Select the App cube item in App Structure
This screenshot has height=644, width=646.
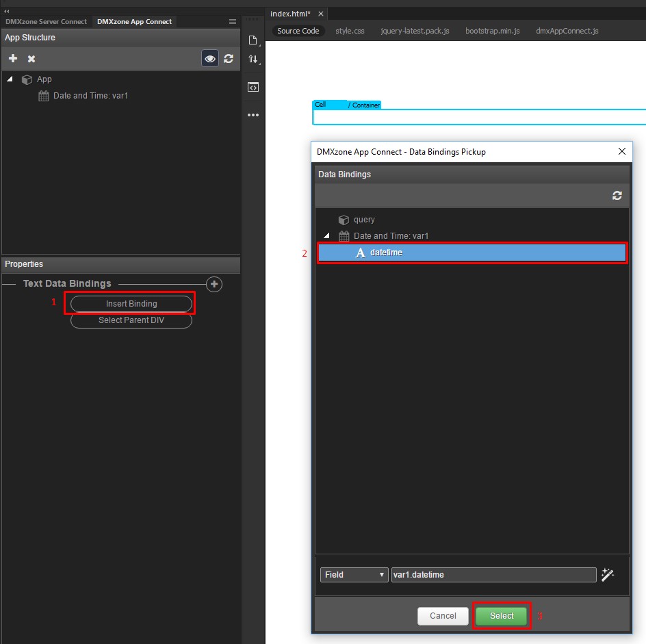tap(37, 79)
